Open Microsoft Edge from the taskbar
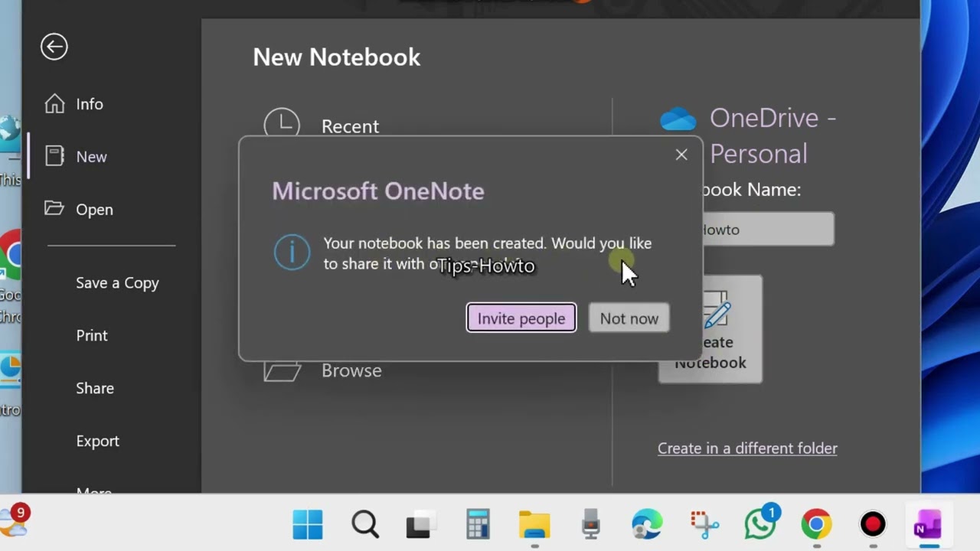 (647, 525)
